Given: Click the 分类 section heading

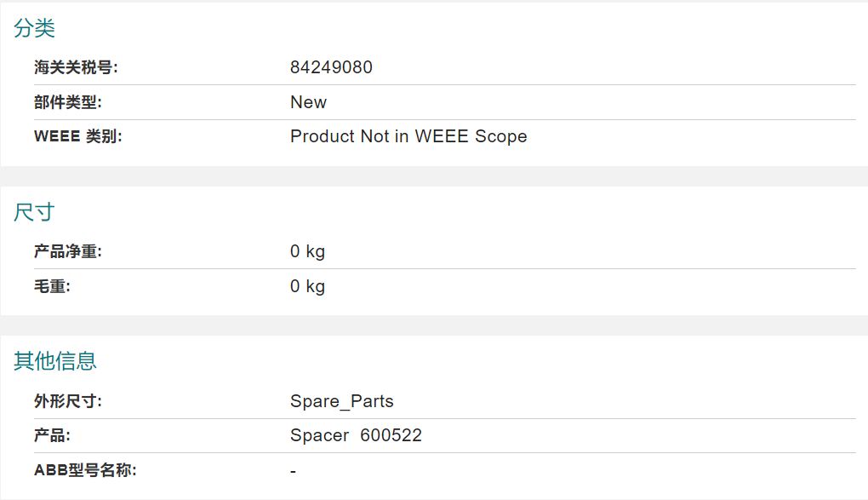Looking at the screenshot, I should pyautogui.click(x=34, y=28).
